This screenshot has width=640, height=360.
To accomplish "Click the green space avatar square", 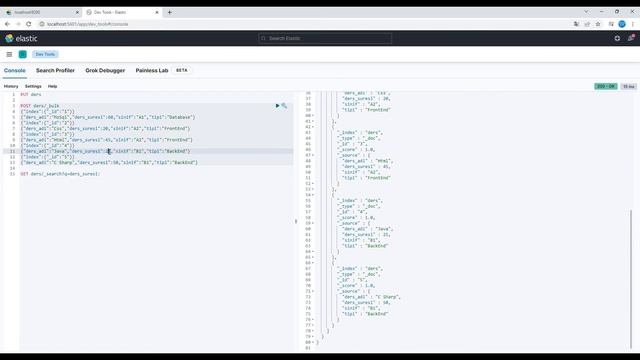I will [23, 54].
